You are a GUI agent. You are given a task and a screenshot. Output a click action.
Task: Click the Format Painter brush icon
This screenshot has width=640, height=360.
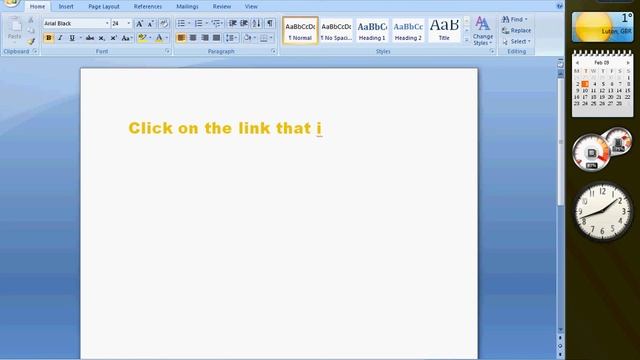tap(31, 41)
